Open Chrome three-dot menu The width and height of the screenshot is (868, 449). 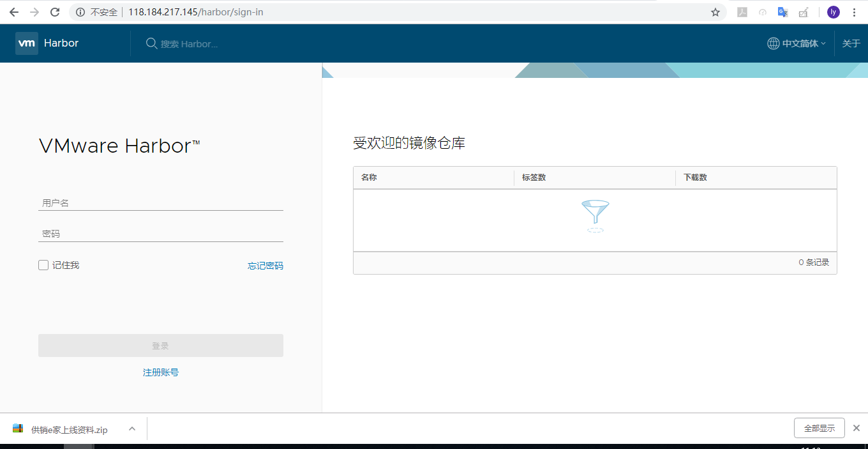point(854,12)
